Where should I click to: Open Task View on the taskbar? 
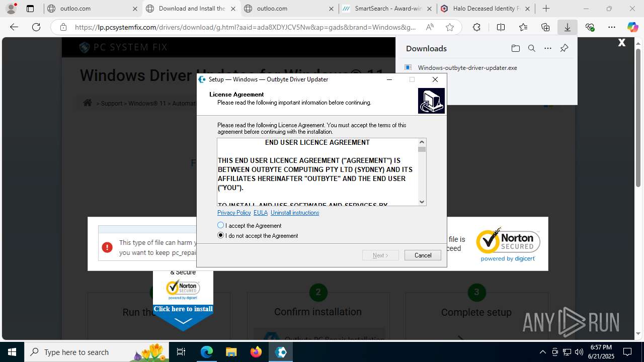tap(182, 352)
